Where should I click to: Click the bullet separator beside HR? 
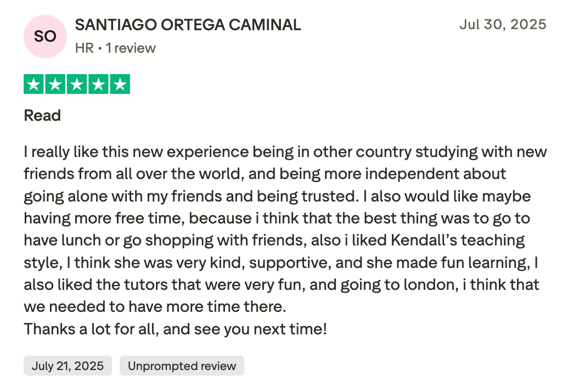(100, 48)
